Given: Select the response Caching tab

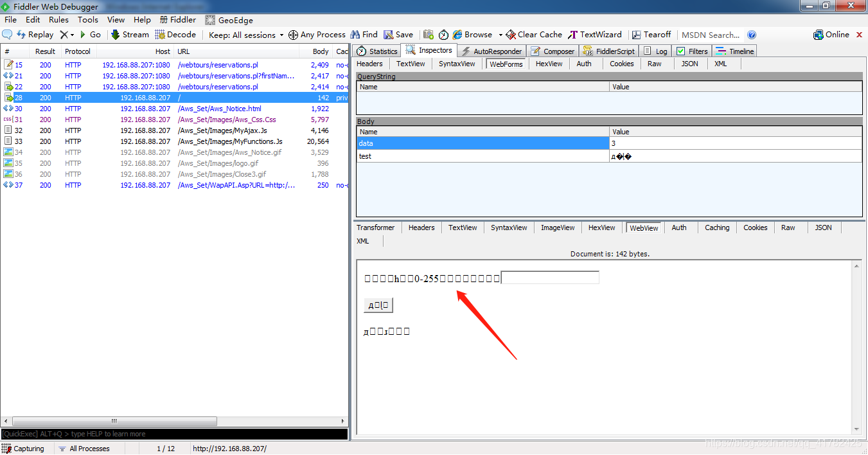Looking at the screenshot, I should click(717, 227).
